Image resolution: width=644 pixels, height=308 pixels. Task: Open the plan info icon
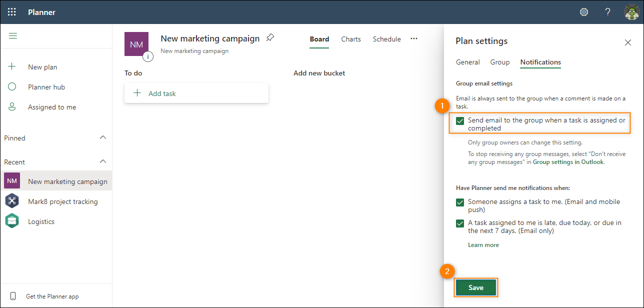[148, 56]
